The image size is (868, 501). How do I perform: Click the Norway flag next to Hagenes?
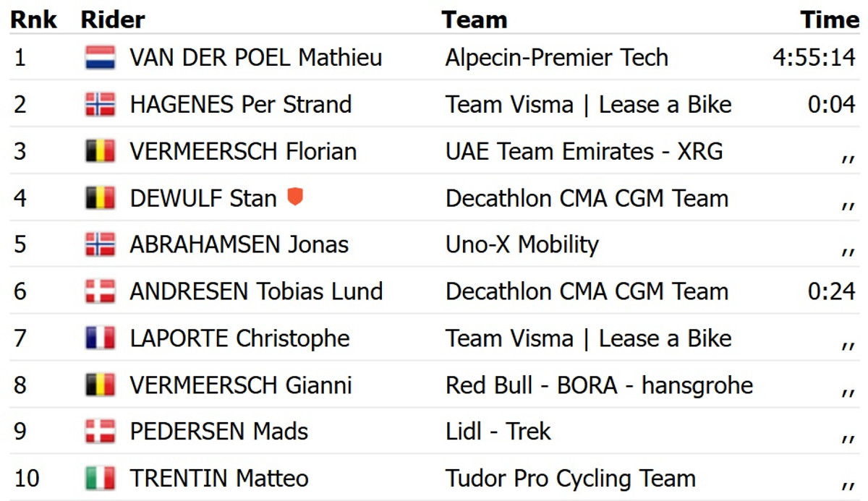coord(100,105)
